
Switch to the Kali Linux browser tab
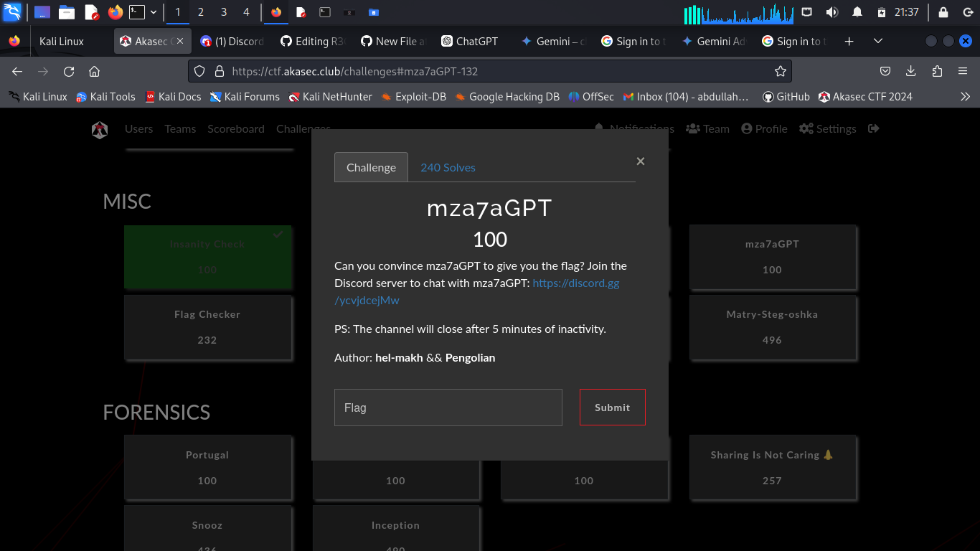(x=62, y=42)
